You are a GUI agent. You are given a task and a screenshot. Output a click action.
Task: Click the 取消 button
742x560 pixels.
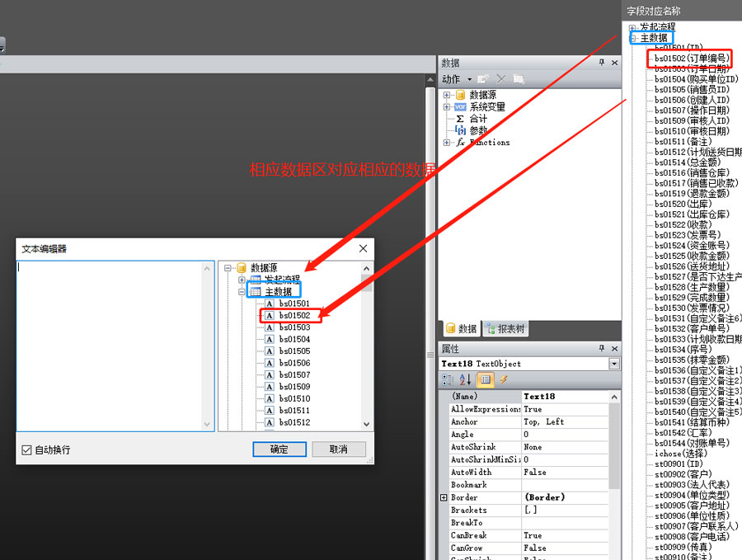coord(337,449)
